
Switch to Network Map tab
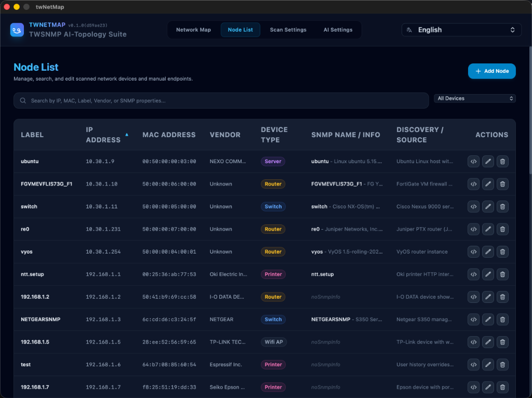(193, 30)
